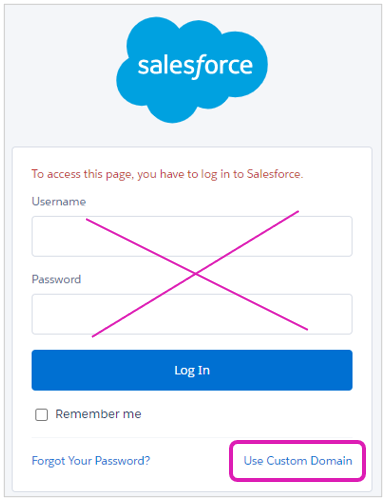Viewport: 386px width, 500px height.
Task: Submit credentials with the Log In button
Action: [192, 370]
